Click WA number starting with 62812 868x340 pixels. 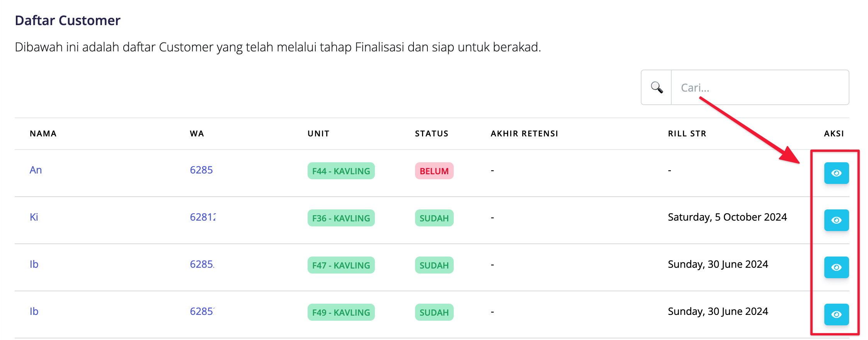click(x=203, y=217)
